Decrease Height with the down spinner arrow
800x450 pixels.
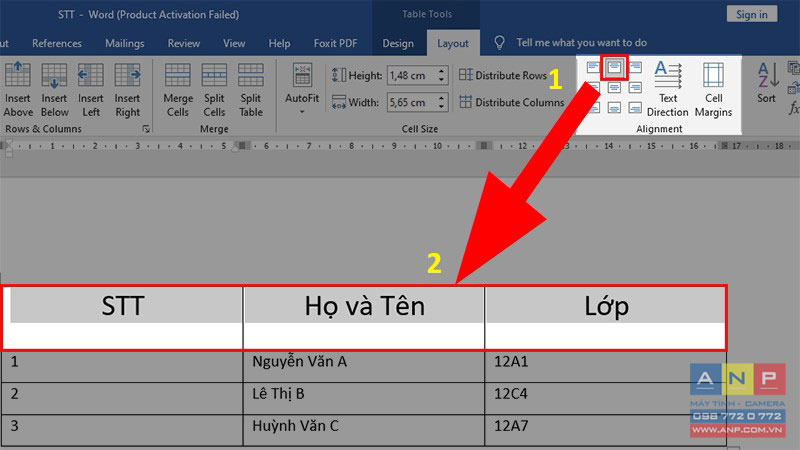442,80
